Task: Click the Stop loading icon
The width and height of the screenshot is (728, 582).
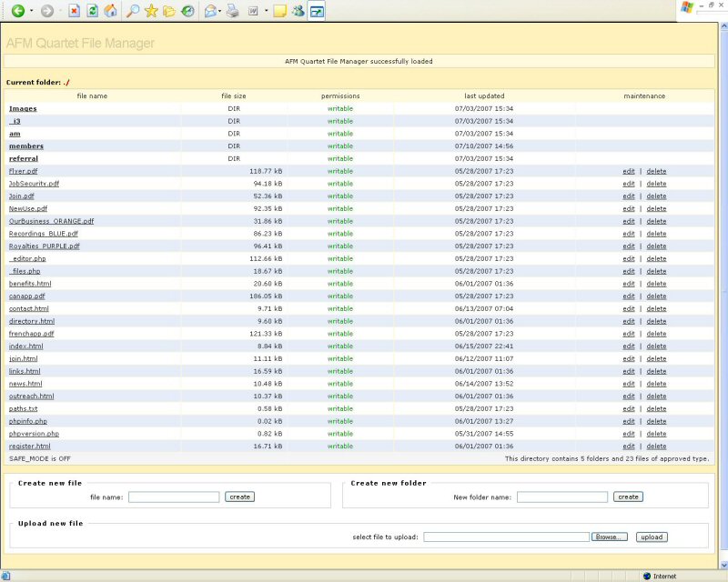Action: (x=74, y=11)
